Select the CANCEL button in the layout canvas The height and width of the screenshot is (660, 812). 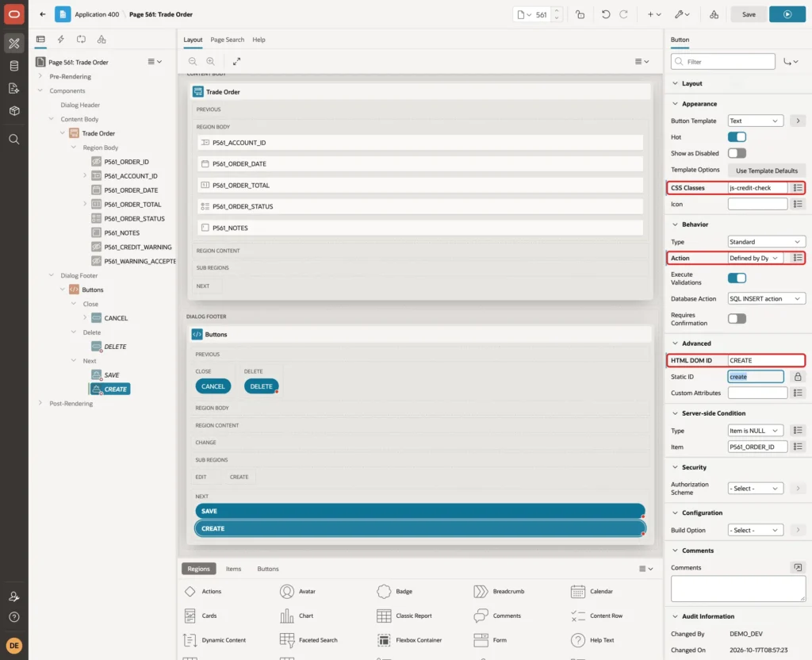coord(213,386)
